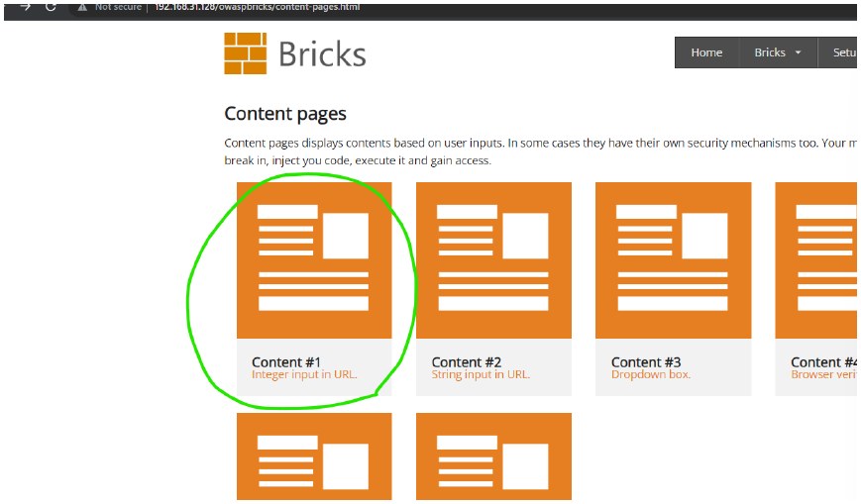The width and height of the screenshot is (861, 504).
Task: Click the Content #4 title link
Action: pyautogui.click(x=823, y=362)
